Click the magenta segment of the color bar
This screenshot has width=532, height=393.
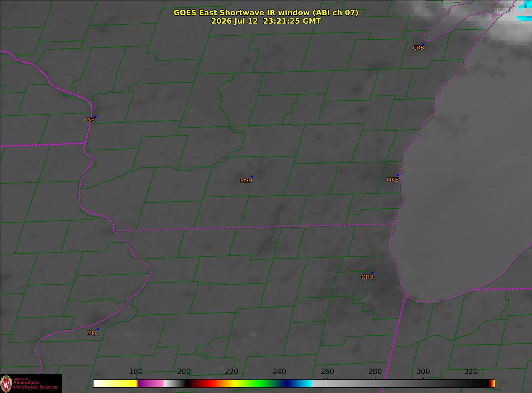pyautogui.click(x=151, y=383)
